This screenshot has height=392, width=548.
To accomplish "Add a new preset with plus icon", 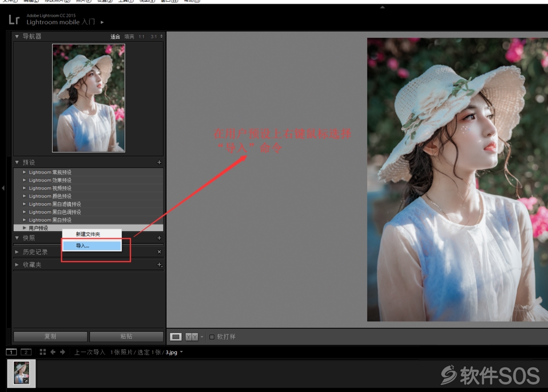I will 159,162.
